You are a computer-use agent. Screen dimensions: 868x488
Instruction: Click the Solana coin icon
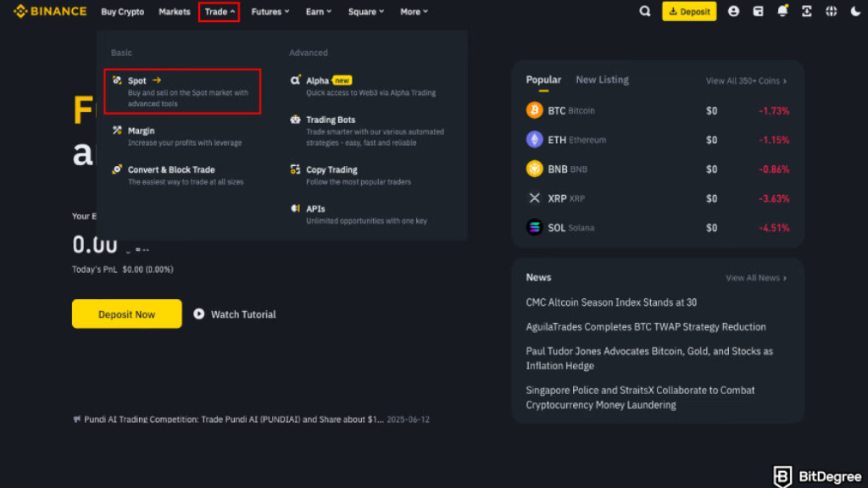pyautogui.click(x=534, y=227)
